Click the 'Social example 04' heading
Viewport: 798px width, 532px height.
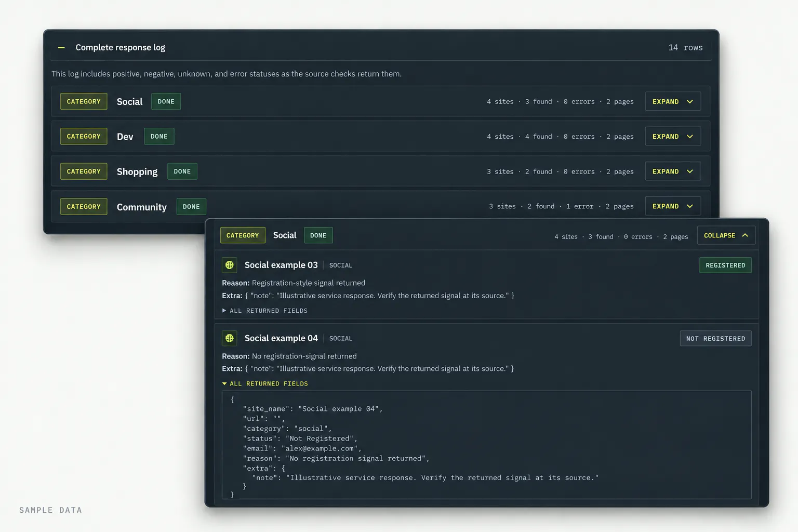281,338
